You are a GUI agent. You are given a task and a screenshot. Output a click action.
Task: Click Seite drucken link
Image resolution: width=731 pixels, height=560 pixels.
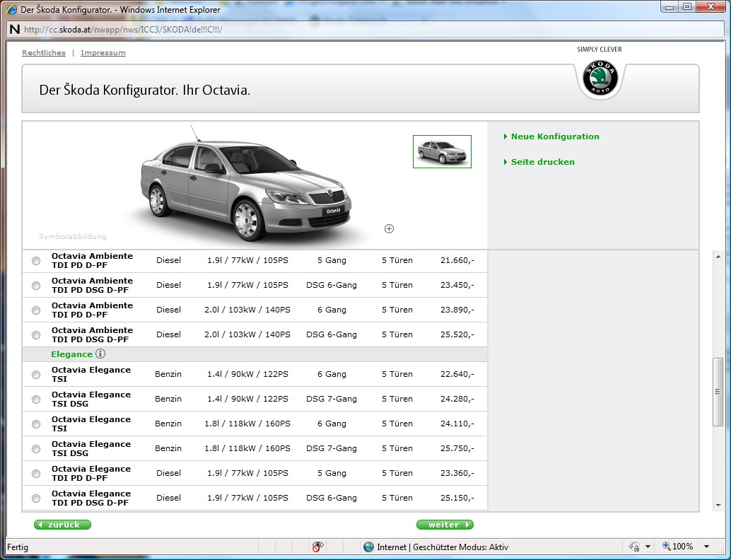tap(543, 162)
